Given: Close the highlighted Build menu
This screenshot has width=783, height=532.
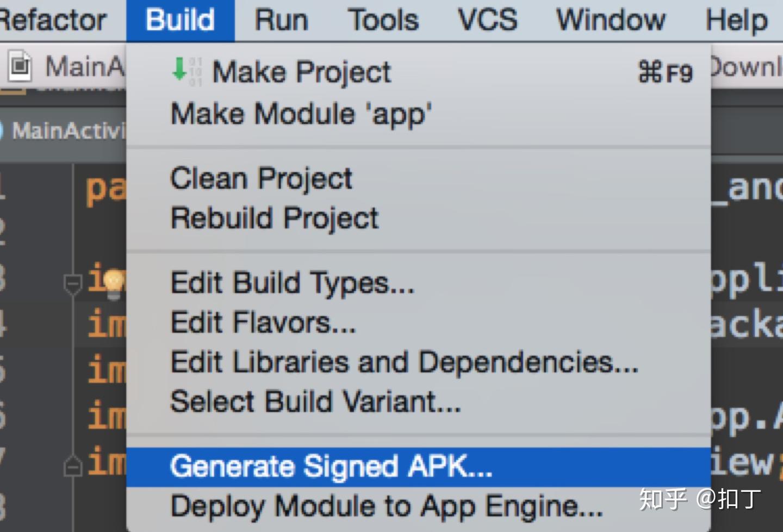Looking at the screenshot, I should pos(181,21).
